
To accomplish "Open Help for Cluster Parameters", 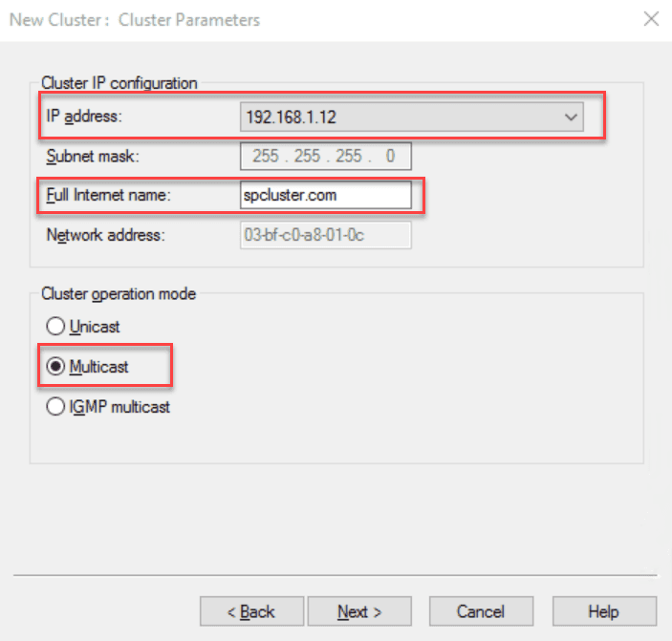I will 603,611.
